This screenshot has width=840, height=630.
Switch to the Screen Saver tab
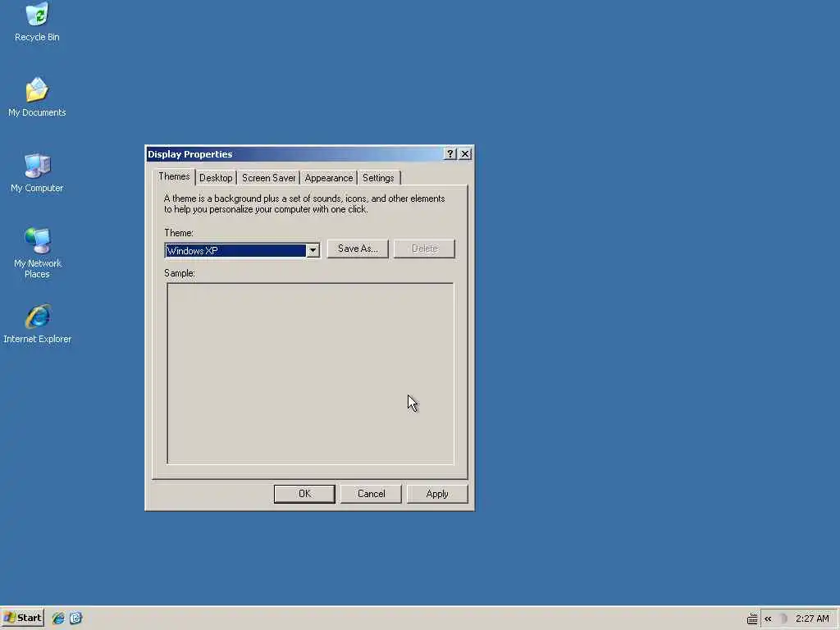tap(268, 178)
